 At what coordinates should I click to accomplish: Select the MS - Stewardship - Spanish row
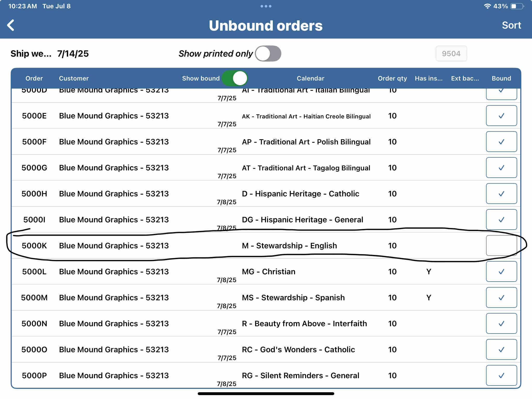(x=293, y=298)
